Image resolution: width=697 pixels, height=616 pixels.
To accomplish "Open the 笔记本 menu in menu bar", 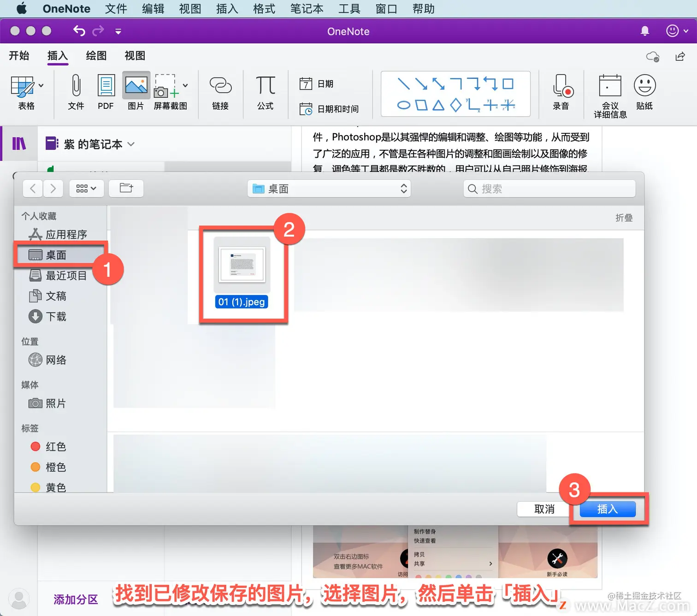I will coord(307,9).
